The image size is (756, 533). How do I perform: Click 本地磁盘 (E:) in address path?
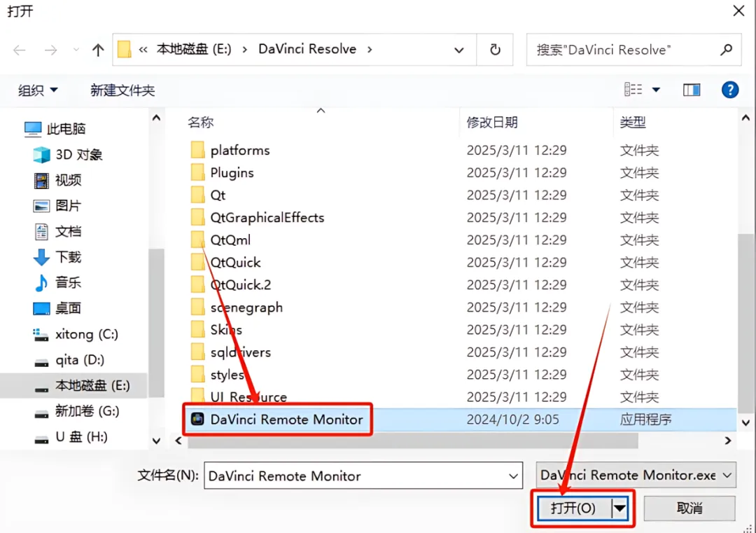coord(194,49)
